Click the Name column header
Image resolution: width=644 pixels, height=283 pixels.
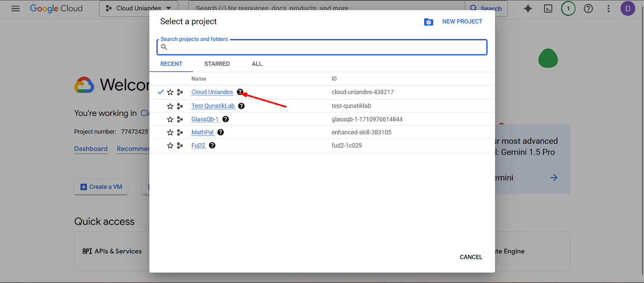pos(199,79)
